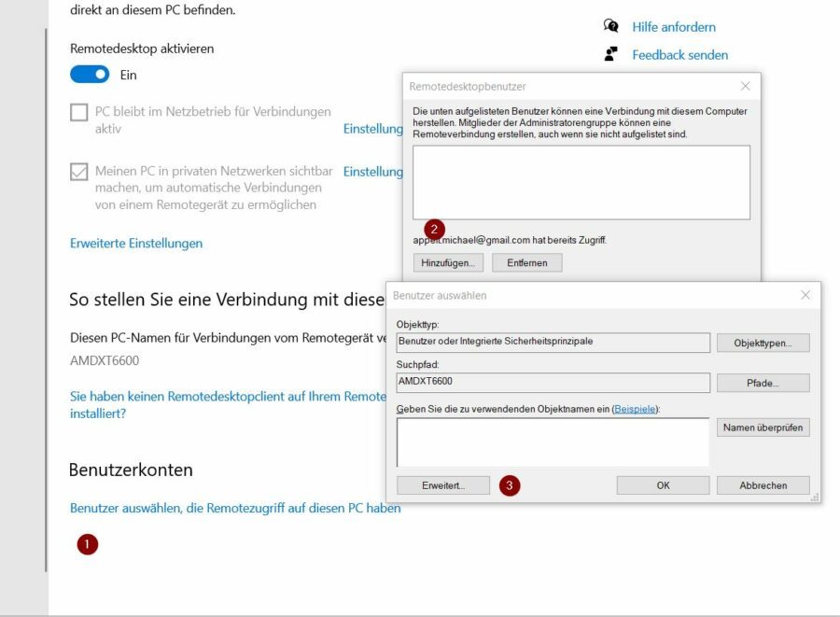Open the Pfade dialog

tap(762, 383)
